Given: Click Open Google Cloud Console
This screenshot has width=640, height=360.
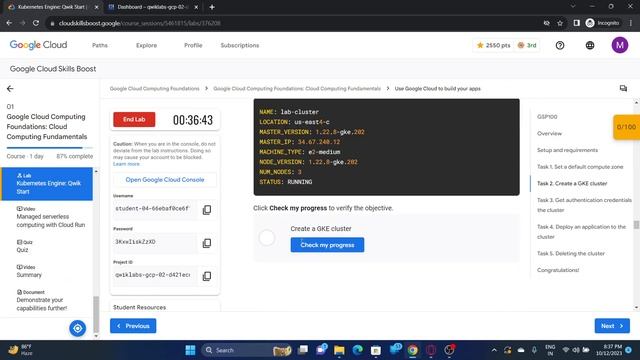Looking at the screenshot, I should pyautogui.click(x=165, y=180).
